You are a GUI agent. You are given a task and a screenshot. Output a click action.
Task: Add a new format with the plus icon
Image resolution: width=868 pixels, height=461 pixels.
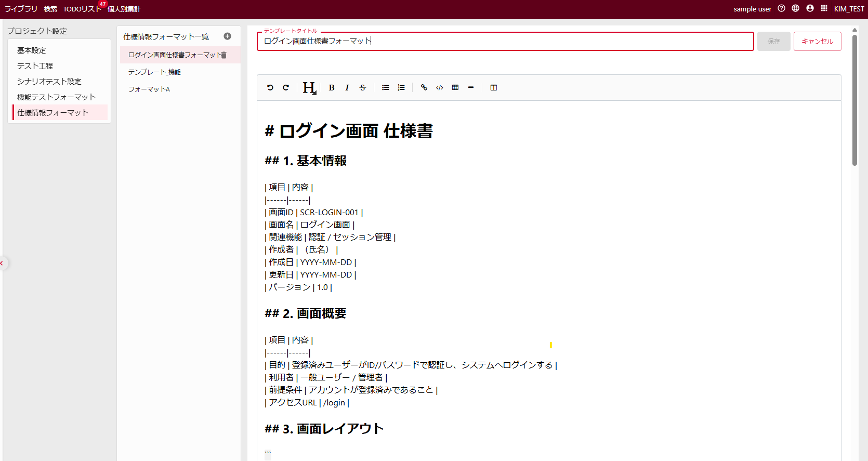tap(227, 36)
